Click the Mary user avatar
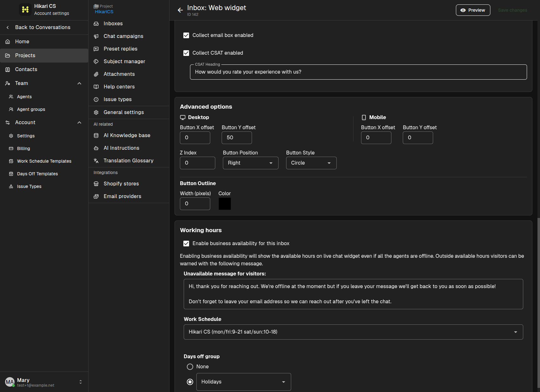 (10, 382)
